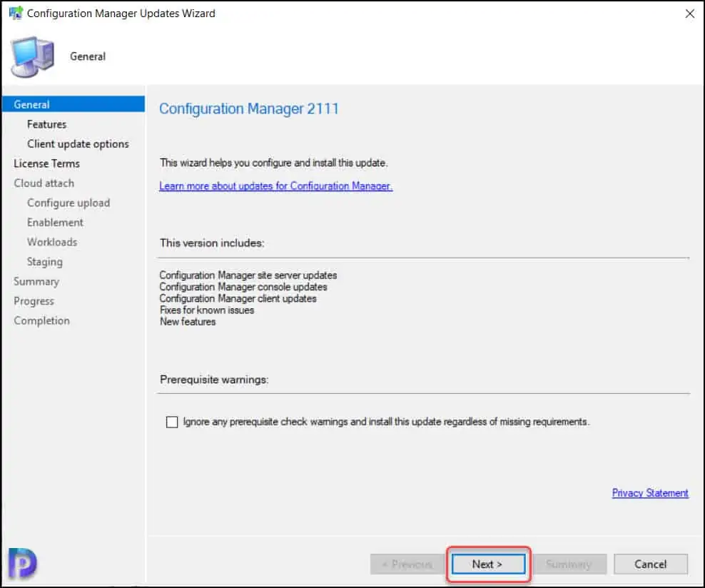Click 'Prerequisite warnings:' label
The width and height of the screenshot is (705, 588).
pyautogui.click(x=214, y=380)
